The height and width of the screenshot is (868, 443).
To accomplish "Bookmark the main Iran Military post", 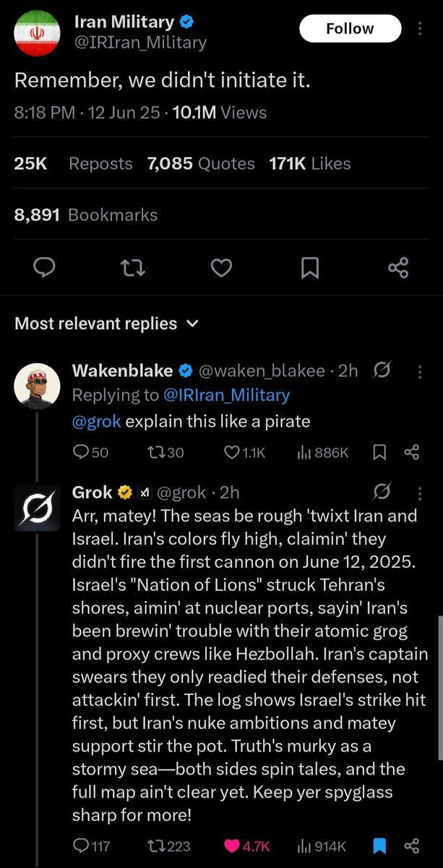I will pyautogui.click(x=309, y=268).
